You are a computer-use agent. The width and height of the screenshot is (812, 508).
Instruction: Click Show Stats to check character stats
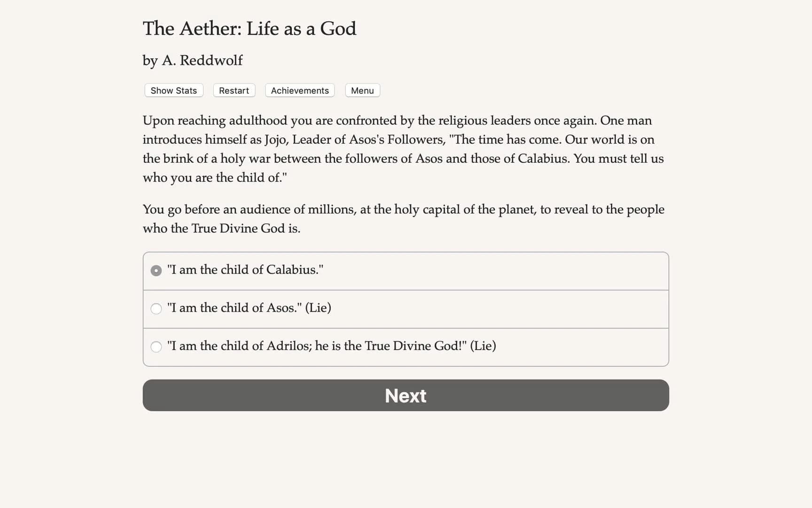coord(173,90)
